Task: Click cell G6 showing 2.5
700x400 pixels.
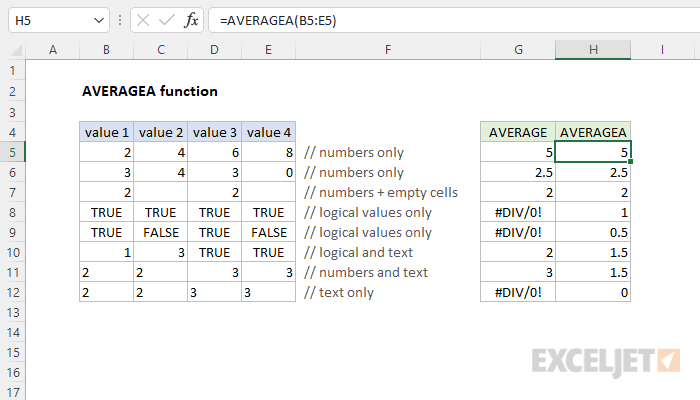Action: (518, 172)
